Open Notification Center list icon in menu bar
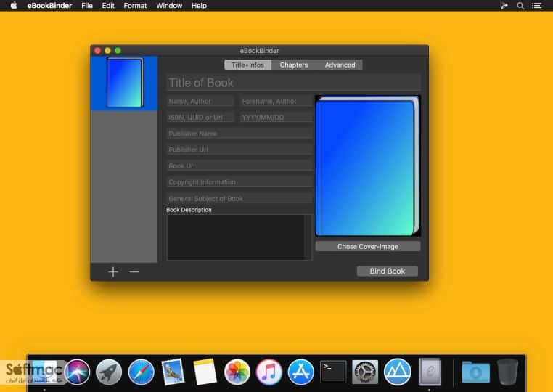The image size is (553, 392). (537, 6)
